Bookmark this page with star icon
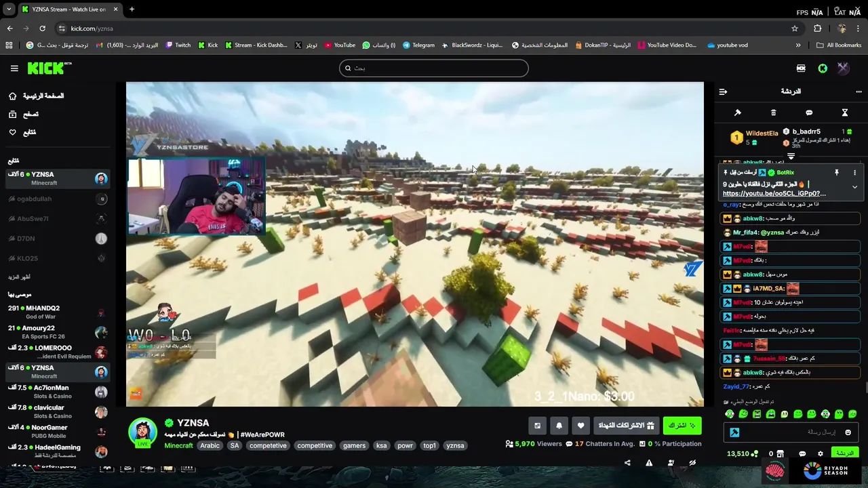868x488 pixels. point(795,28)
